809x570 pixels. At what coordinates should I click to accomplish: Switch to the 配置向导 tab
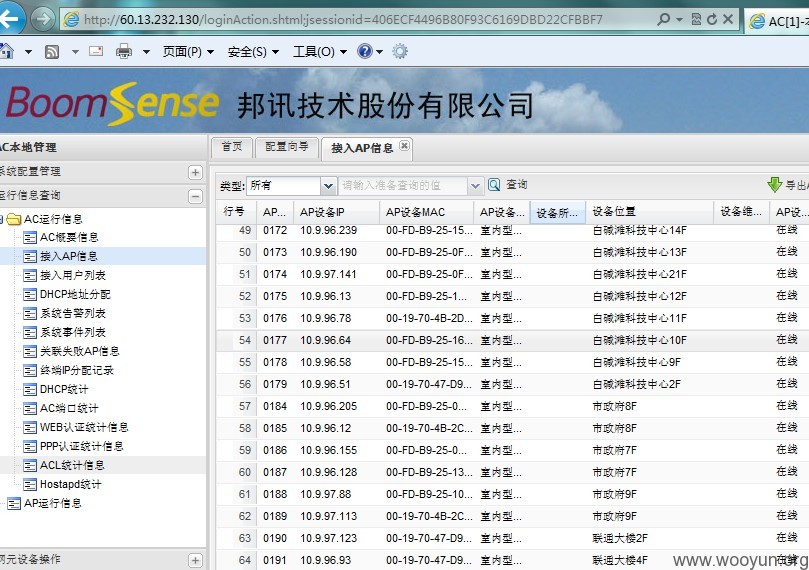(286, 147)
